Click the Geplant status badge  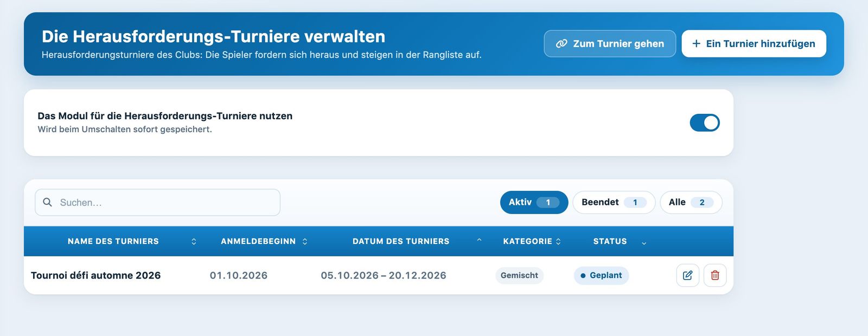click(601, 275)
